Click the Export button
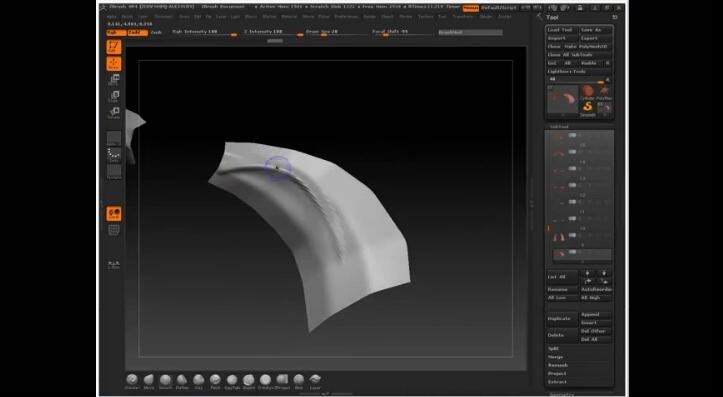Screen dimensions: 723x397 click(596, 38)
